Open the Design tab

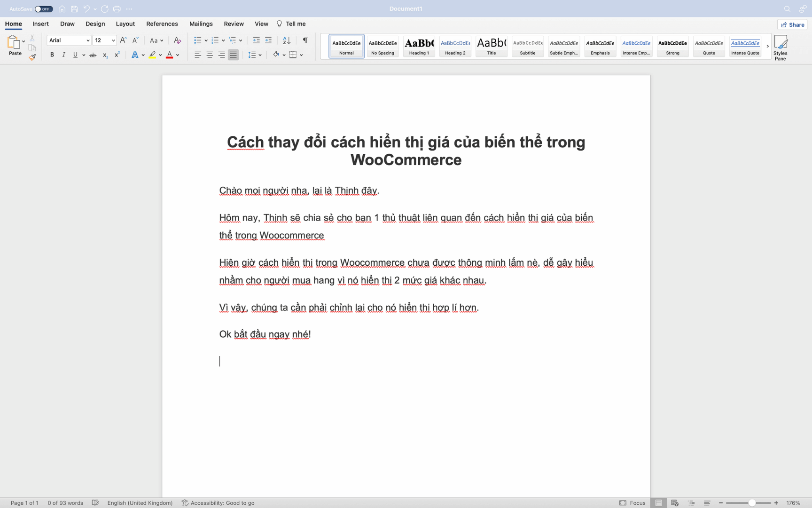point(95,24)
